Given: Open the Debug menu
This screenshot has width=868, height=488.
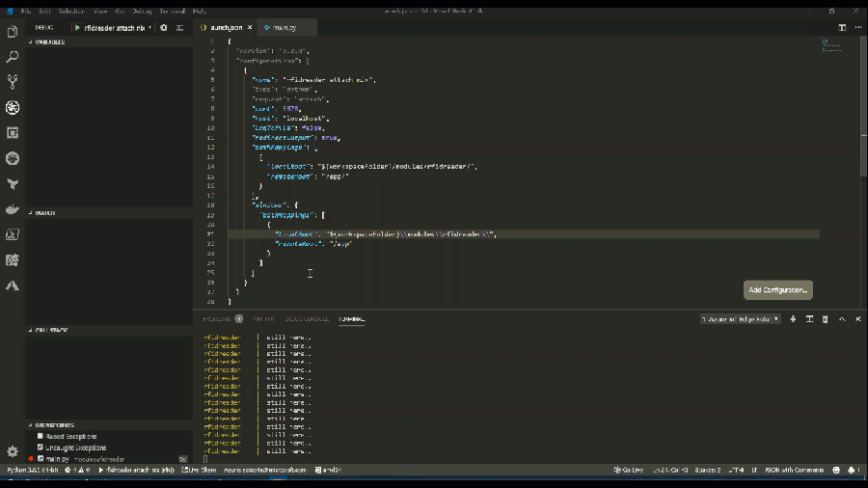Looking at the screenshot, I should click(142, 11).
